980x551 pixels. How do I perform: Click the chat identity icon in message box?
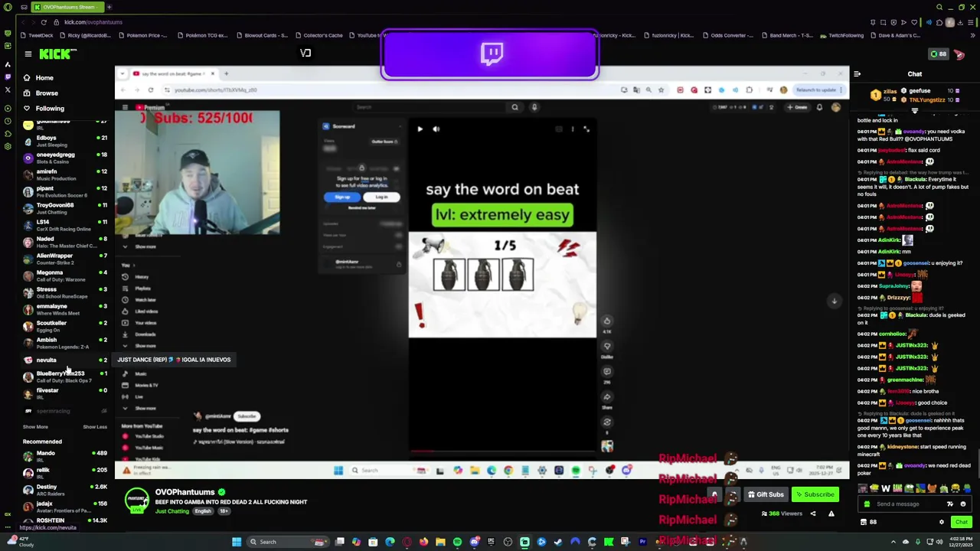pyautogui.click(x=867, y=504)
